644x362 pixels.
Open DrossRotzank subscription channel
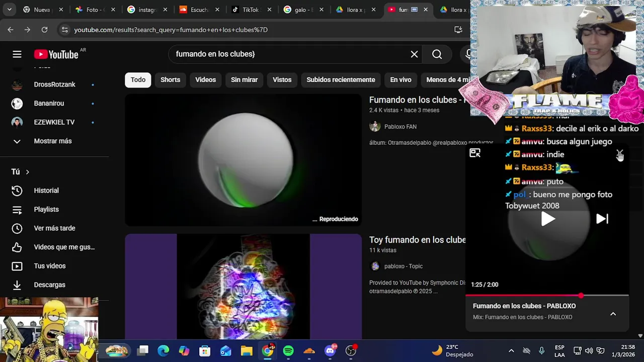pyautogui.click(x=54, y=84)
